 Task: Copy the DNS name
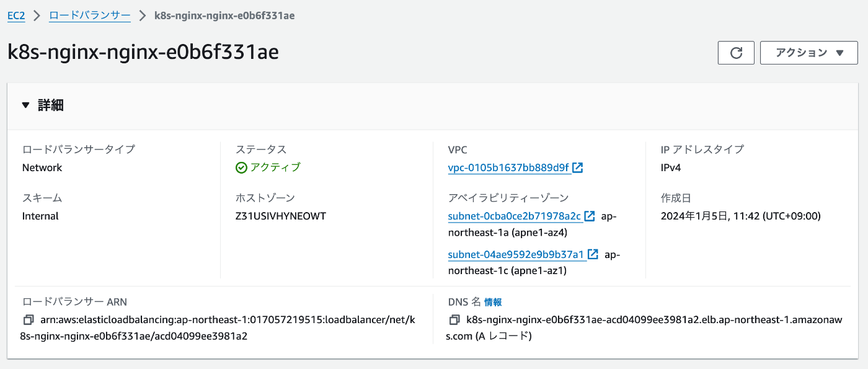pos(454,321)
